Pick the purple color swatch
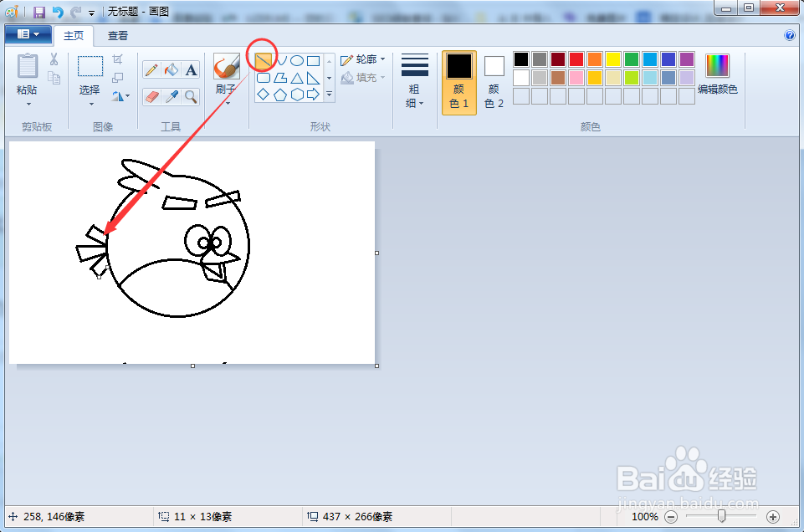This screenshot has height=532, width=804. click(x=687, y=59)
